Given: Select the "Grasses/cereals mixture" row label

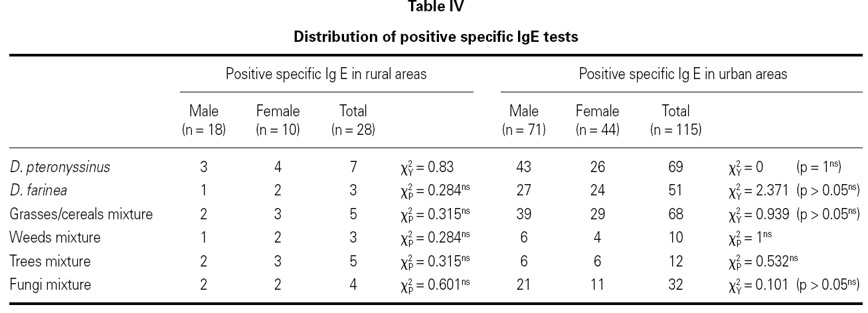Looking at the screenshot, I should pyautogui.click(x=81, y=215).
